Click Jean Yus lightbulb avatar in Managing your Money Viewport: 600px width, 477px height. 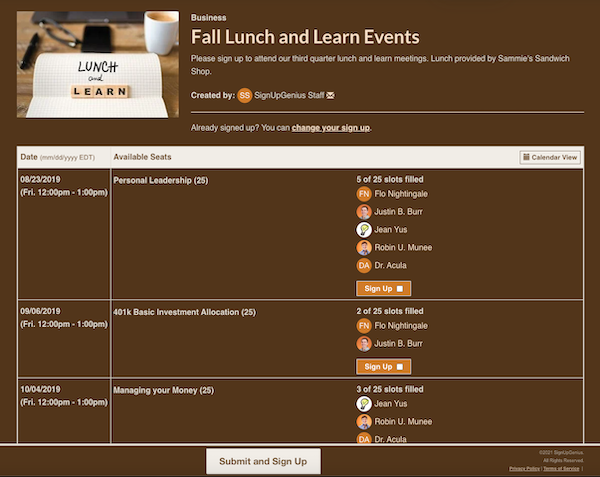pyautogui.click(x=364, y=404)
